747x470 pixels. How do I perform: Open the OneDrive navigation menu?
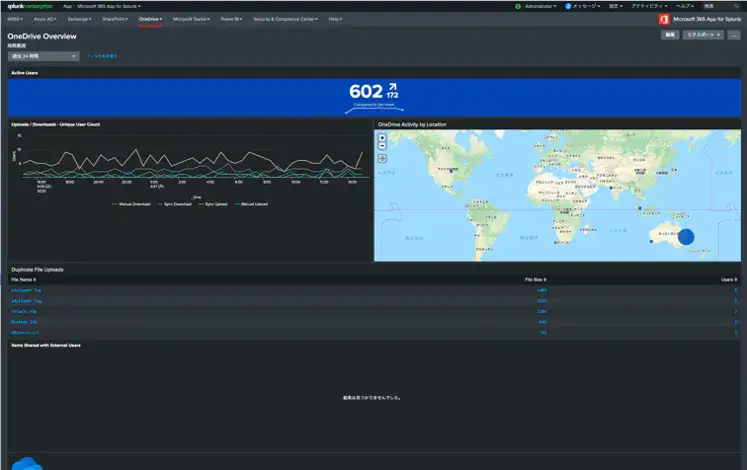pyautogui.click(x=151, y=19)
